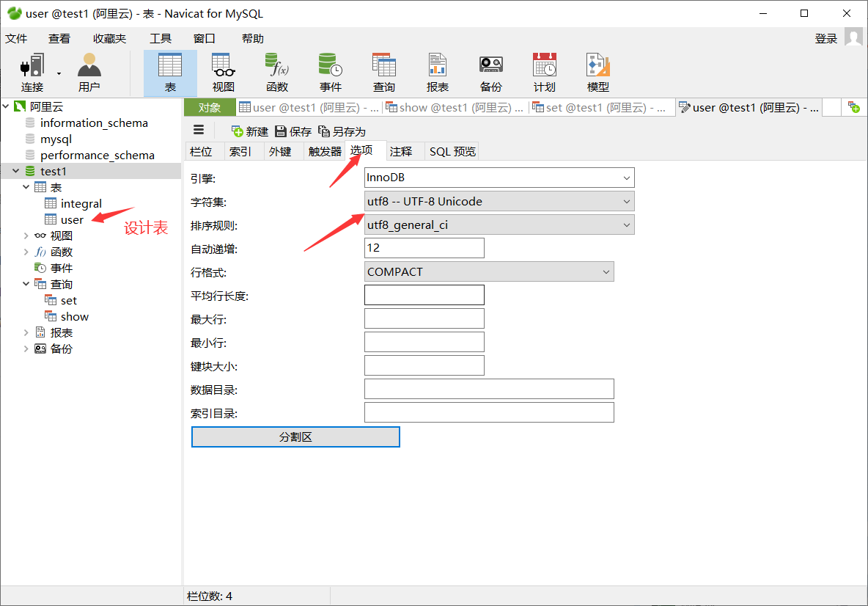Select the 事件 (Events) tree item

[61, 268]
